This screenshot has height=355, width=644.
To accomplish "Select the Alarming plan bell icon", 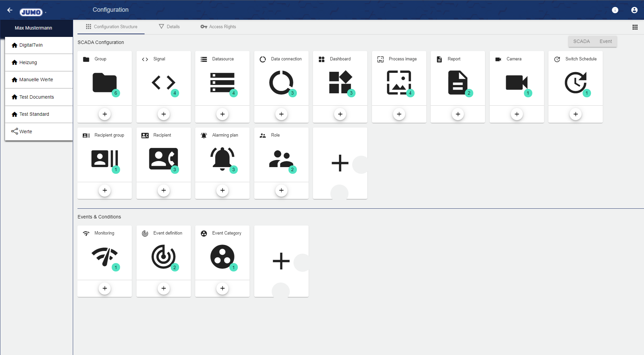I will [222, 159].
